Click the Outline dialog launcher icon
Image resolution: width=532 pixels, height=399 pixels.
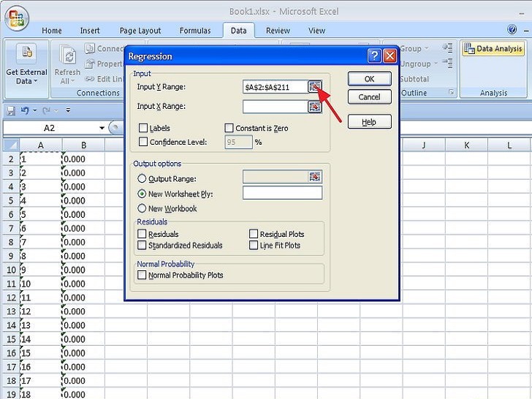(452, 92)
